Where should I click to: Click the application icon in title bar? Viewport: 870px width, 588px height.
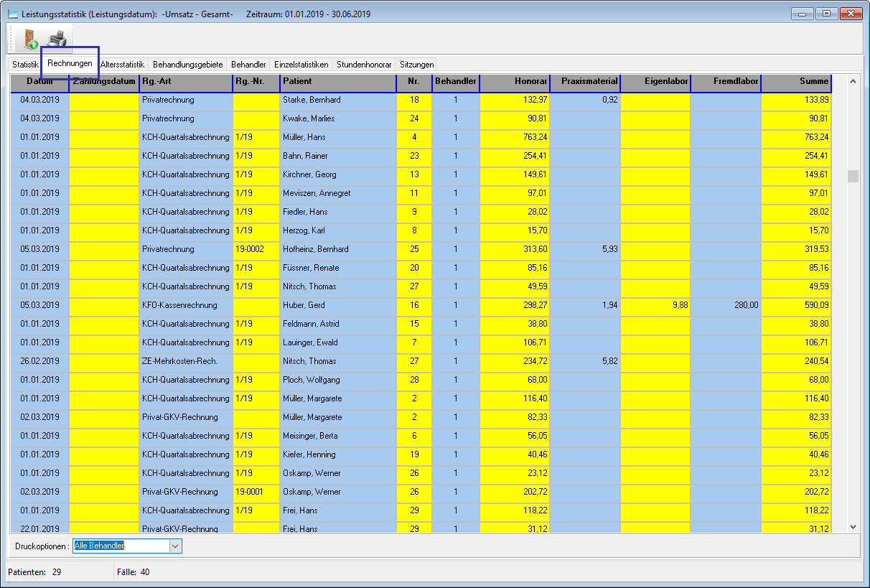tap(12, 14)
